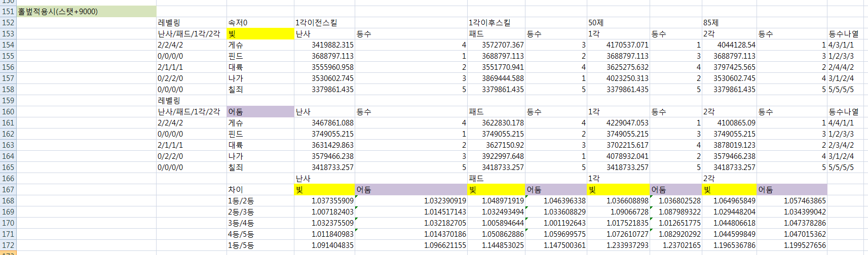Select the 차이 cell in row 167
The height and width of the screenshot is (255, 868).
coord(260,189)
